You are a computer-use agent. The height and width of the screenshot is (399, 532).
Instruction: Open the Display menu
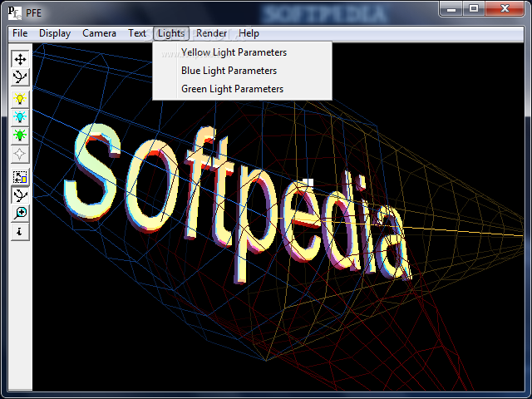(55, 33)
